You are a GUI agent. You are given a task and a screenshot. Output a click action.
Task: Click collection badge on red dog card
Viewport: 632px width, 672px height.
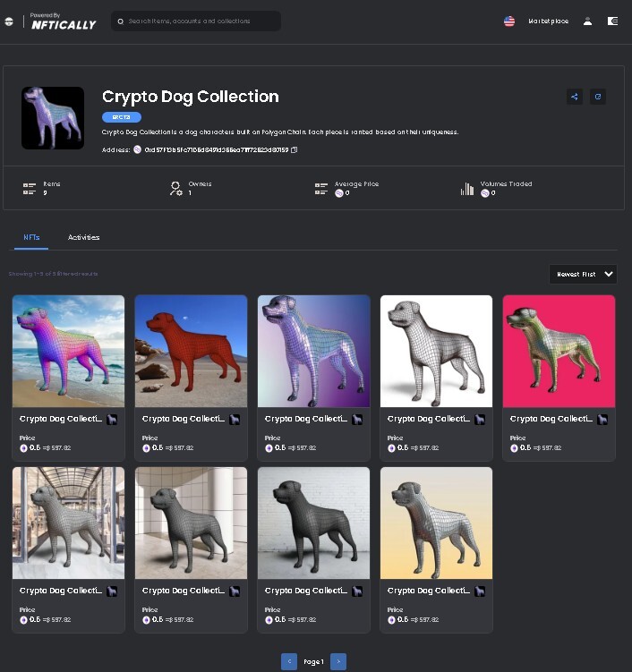pyautogui.click(x=235, y=420)
